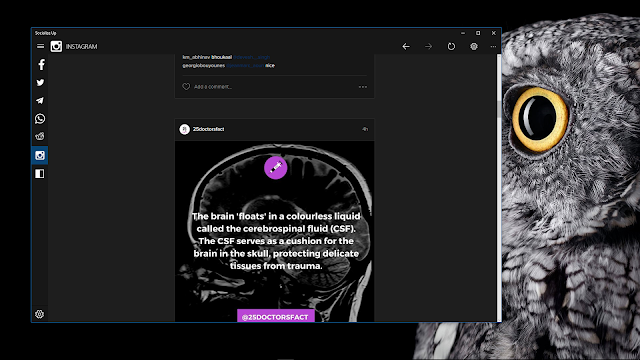Open the hamburger menu in the header
The width and height of the screenshot is (640, 360).
click(40, 47)
